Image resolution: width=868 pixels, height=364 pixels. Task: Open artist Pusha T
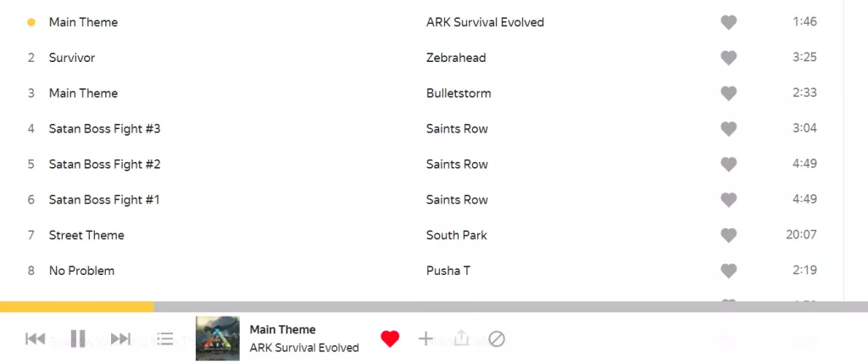click(x=449, y=271)
